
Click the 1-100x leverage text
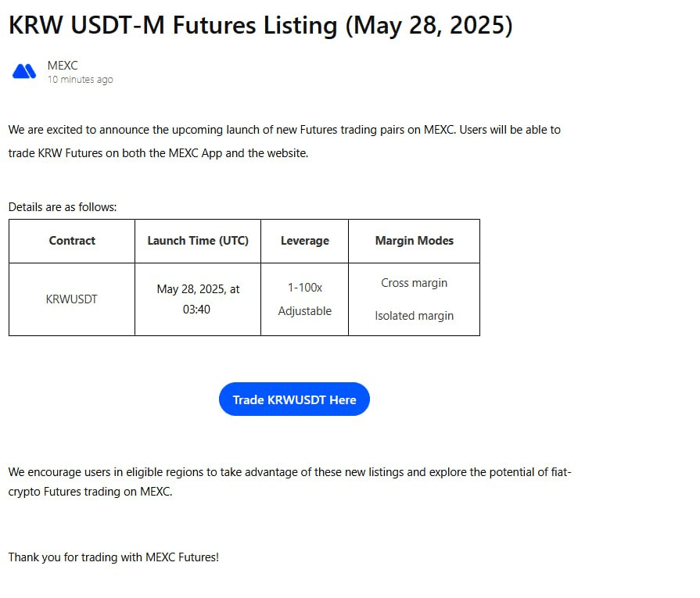click(x=305, y=288)
